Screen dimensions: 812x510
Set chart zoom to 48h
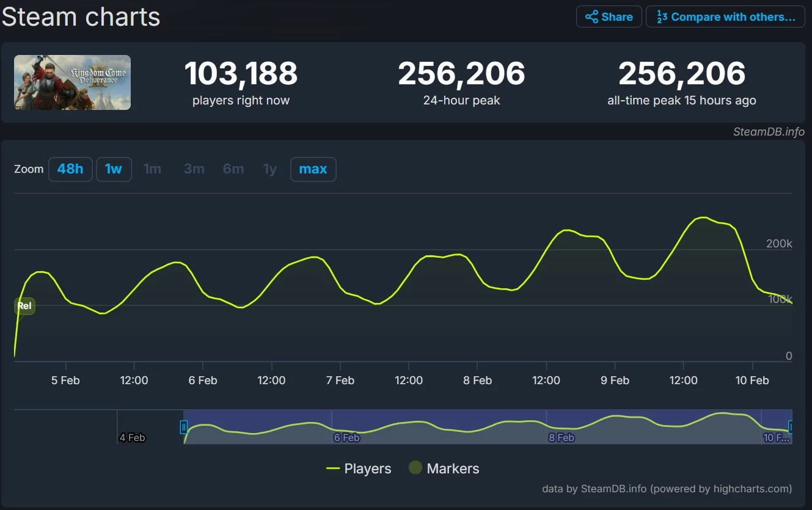pos(70,169)
